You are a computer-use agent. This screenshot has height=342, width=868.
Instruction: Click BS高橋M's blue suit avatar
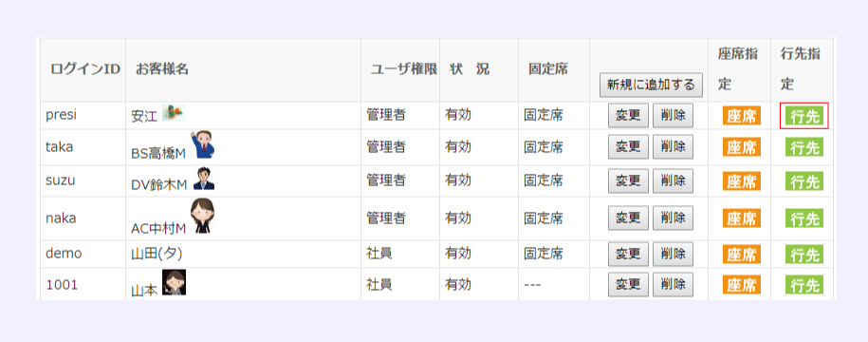(x=202, y=145)
